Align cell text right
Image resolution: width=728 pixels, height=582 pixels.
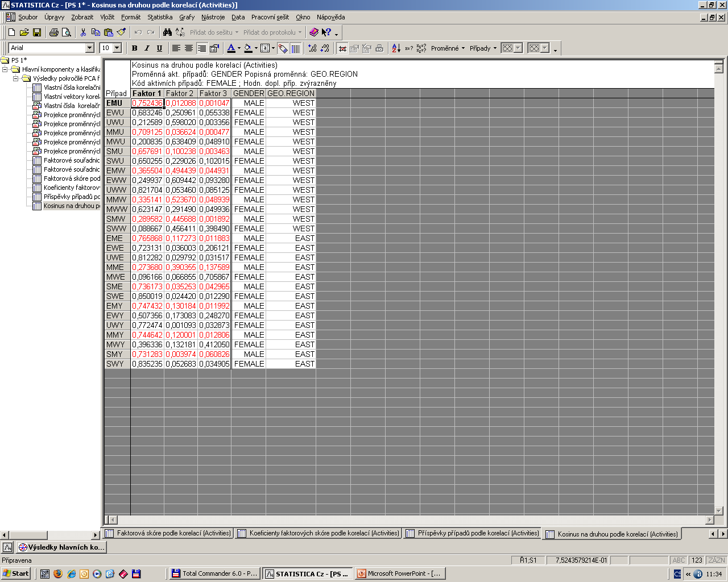pyautogui.click(x=201, y=48)
